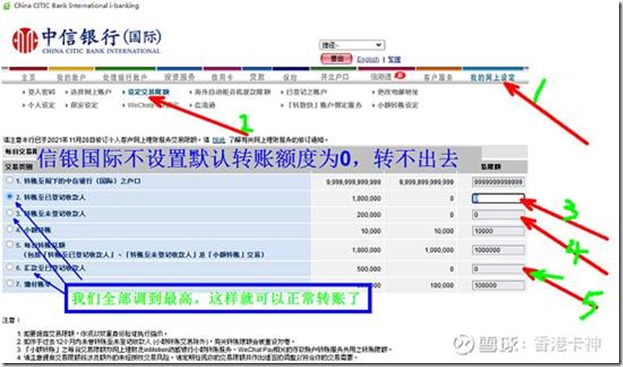Click the new limit field in row 1

pyautogui.click(x=498, y=182)
